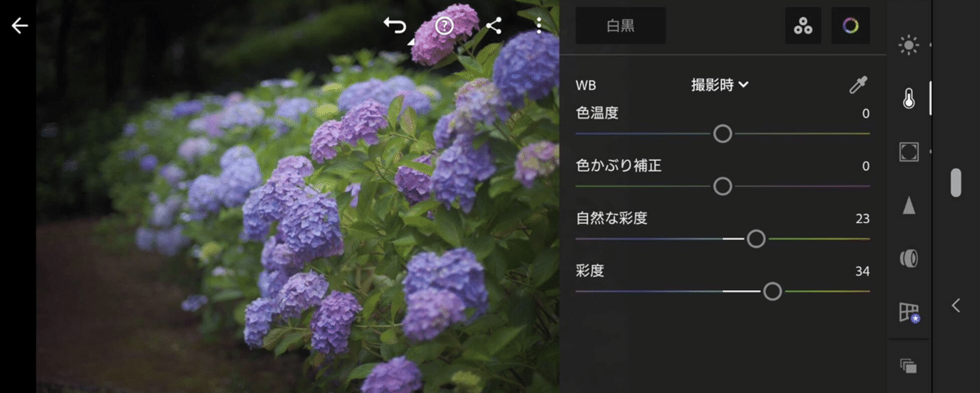Open the Optics lens icon
This screenshot has height=393, width=980.
pos(908,259)
